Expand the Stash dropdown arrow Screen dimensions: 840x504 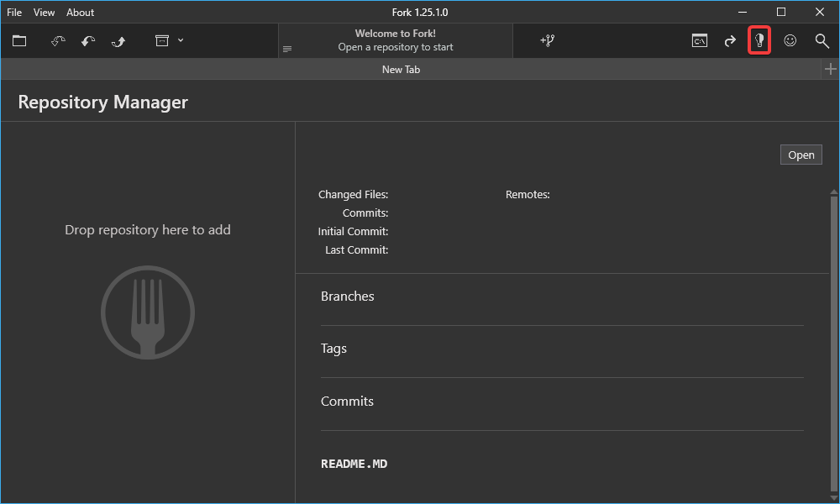[181, 40]
